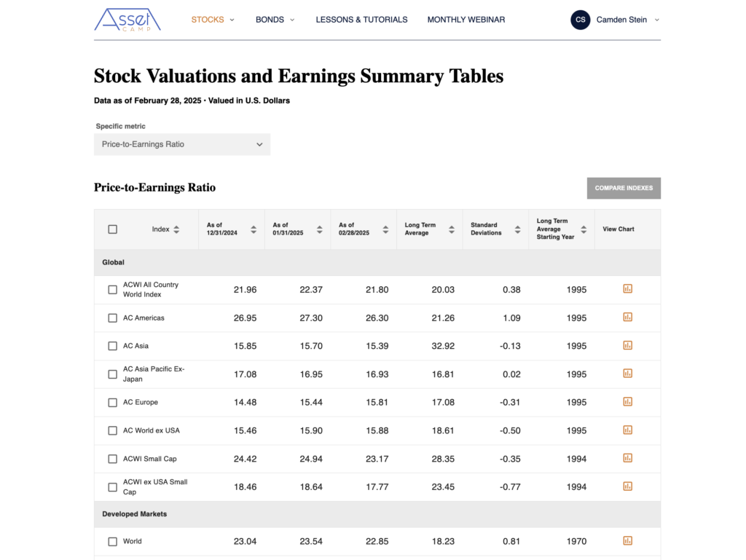Toggle the select-all header checkbox
746x560 pixels.
pos(113,229)
